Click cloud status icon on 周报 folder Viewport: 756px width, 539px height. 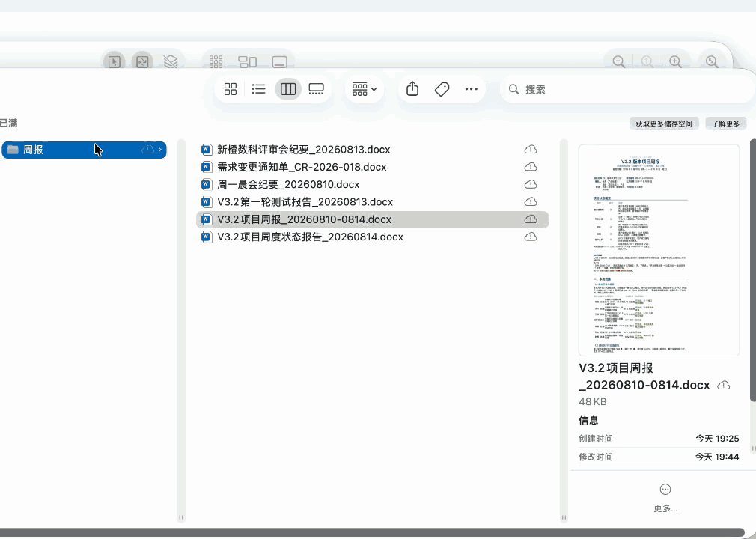coord(147,150)
